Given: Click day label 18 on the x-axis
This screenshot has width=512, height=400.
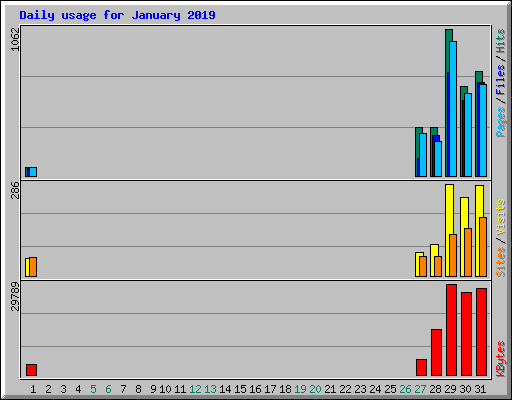Looking at the screenshot, I should [x=285, y=389].
